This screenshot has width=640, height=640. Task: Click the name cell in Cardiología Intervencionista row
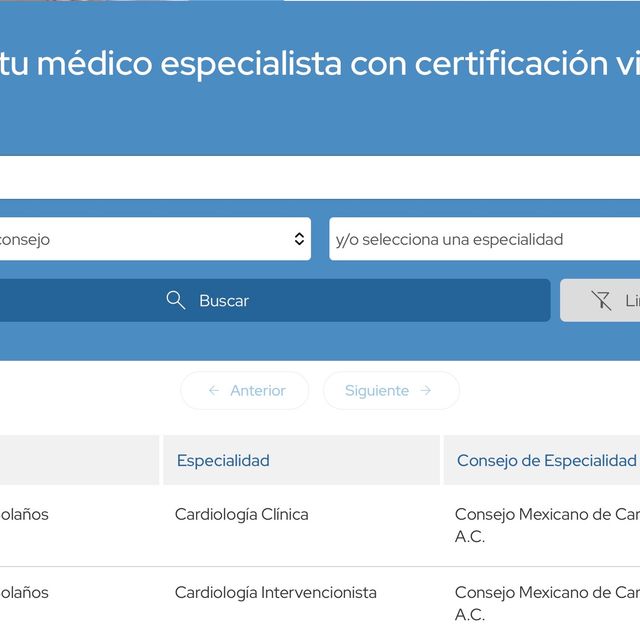pyautogui.click(x=24, y=593)
